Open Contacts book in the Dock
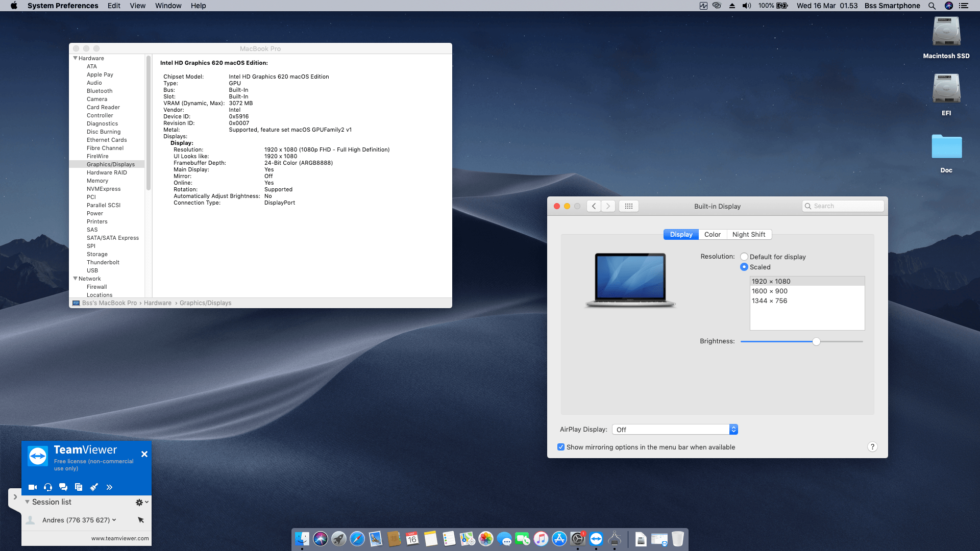 click(x=394, y=539)
